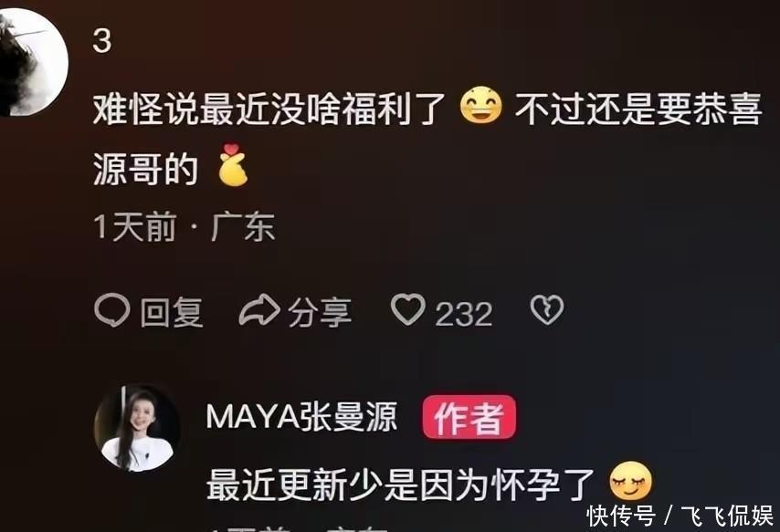Click the 232 like count
This screenshot has height=532, width=780.
pyautogui.click(x=464, y=314)
